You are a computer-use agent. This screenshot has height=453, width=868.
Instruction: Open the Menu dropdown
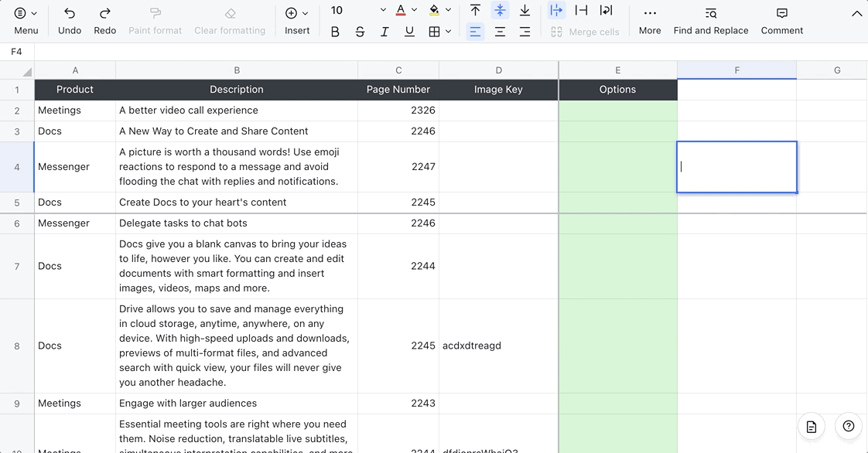[26, 20]
